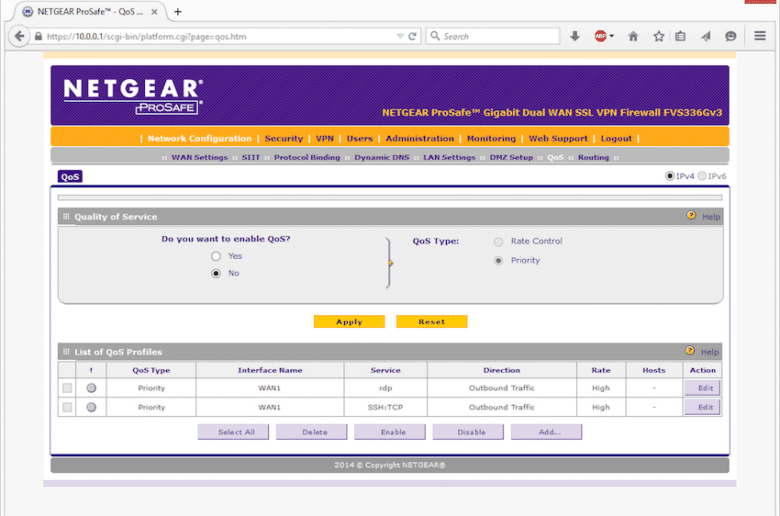Select Yes to enable QoS
780x516 pixels.
pyautogui.click(x=215, y=256)
